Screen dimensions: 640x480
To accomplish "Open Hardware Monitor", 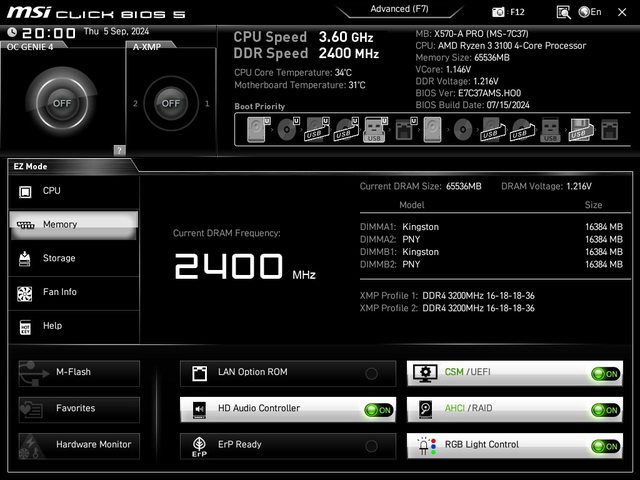I will [x=79, y=444].
